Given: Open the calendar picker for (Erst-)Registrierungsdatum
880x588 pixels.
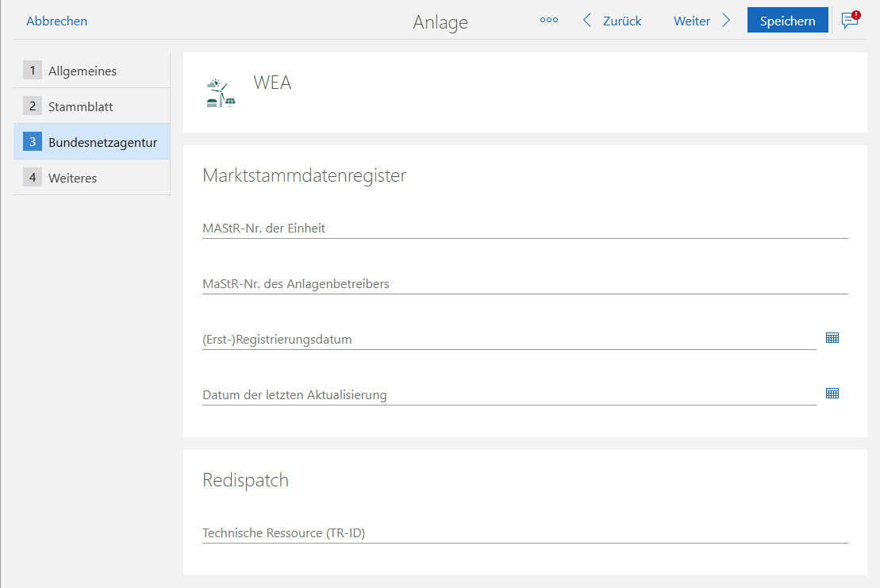Looking at the screenshot, I should click(x=832, y=336).
